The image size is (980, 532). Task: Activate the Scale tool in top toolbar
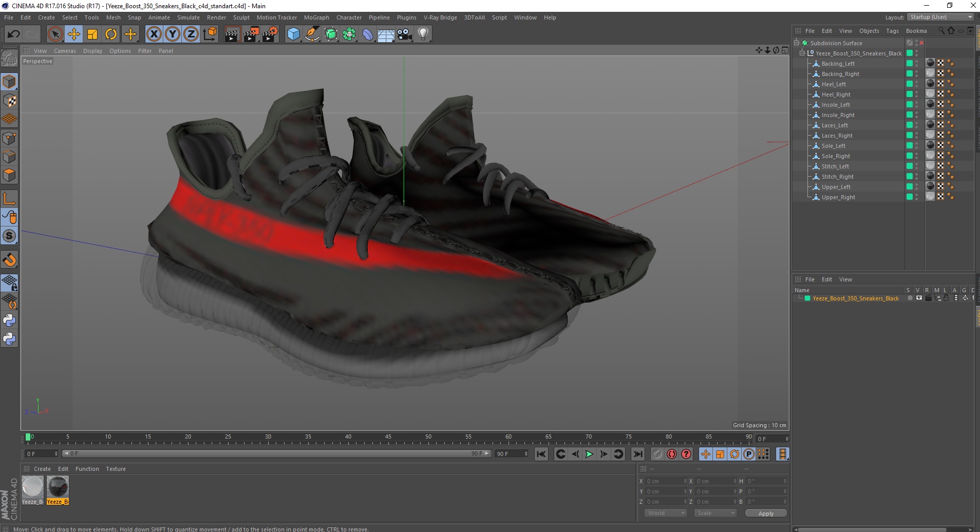click(x=92, y=34)
